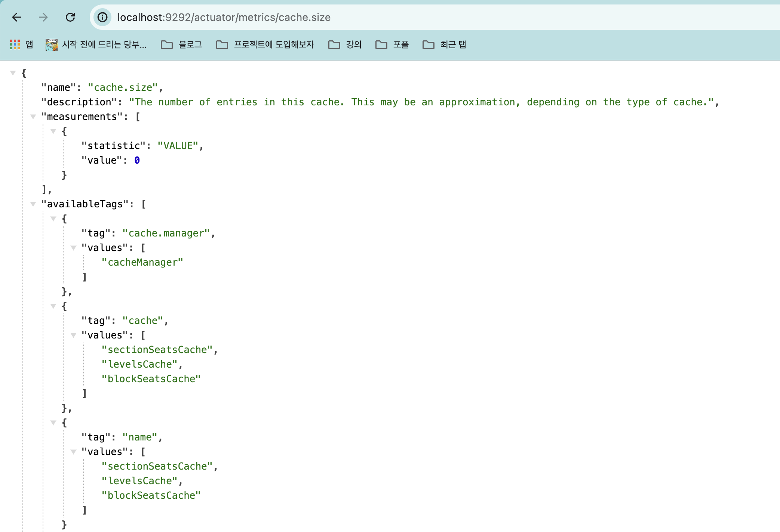Collapse the cache tag object

tap(53, 306)
